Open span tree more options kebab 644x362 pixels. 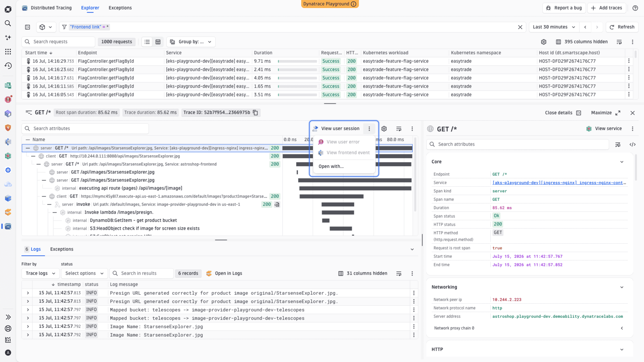click(x=412, y=129)
